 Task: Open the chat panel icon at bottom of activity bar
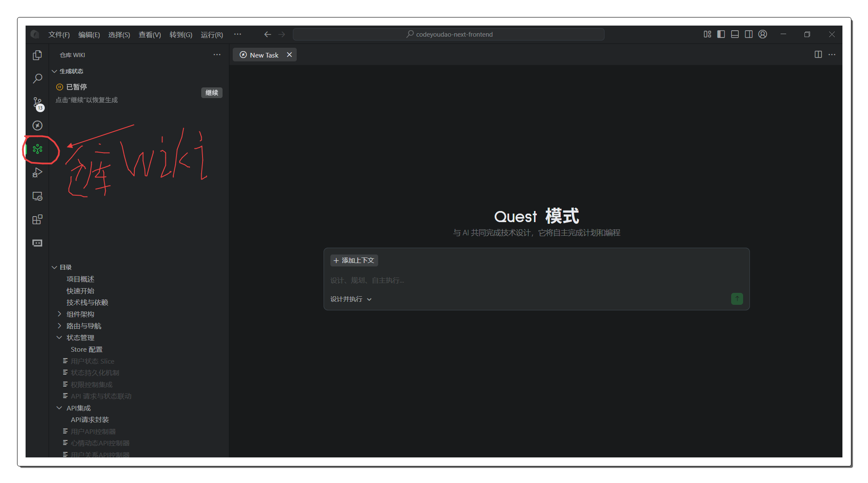point(38,243)
